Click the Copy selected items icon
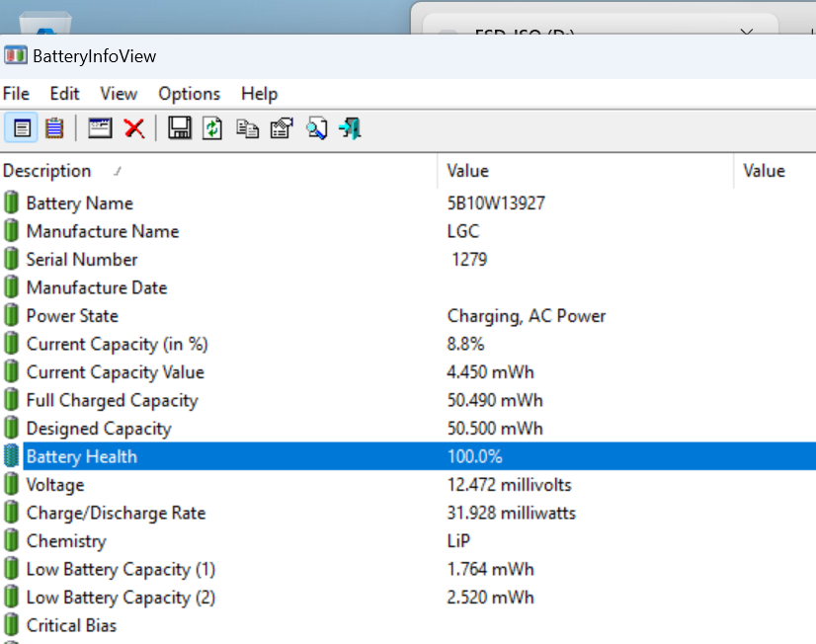This screenshot has height=644, width=816. pyautogui.click(x=247, y=128)
